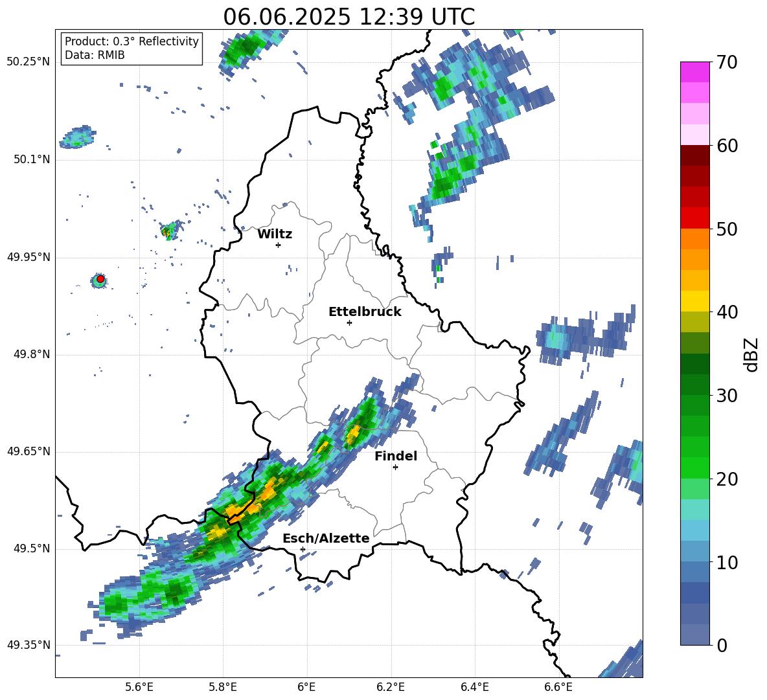Click the 49.95°N latitude label
The width and height of the screenshot is (767, 700).
(x=29, y=257)
